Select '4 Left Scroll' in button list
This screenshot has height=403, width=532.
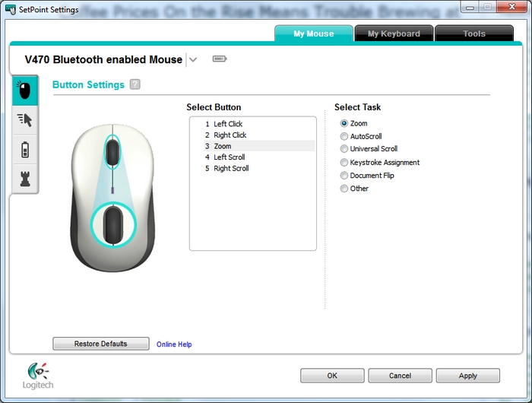click(x=259, y=157)
